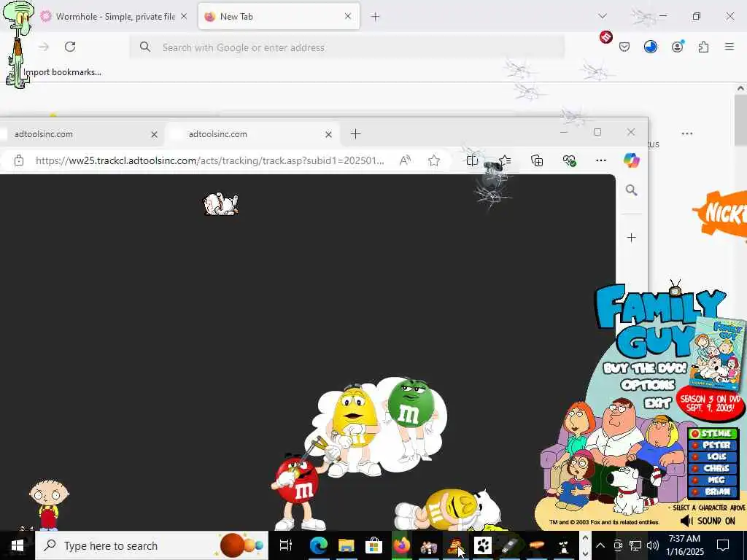The height and width of the screenshot is (560, 747).
Task: Click Exit in the Family Guy panel
Action: tap(658, 404)
